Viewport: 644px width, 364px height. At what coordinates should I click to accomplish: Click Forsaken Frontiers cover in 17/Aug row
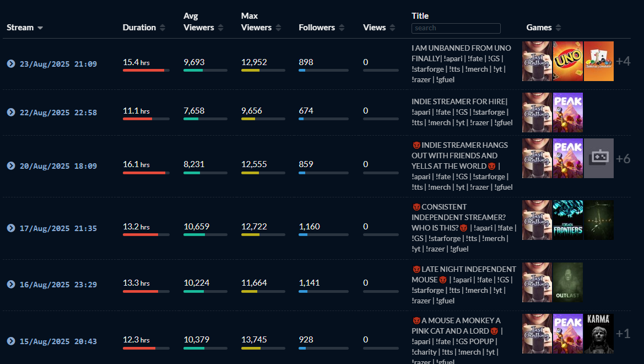tap(567, 220)
